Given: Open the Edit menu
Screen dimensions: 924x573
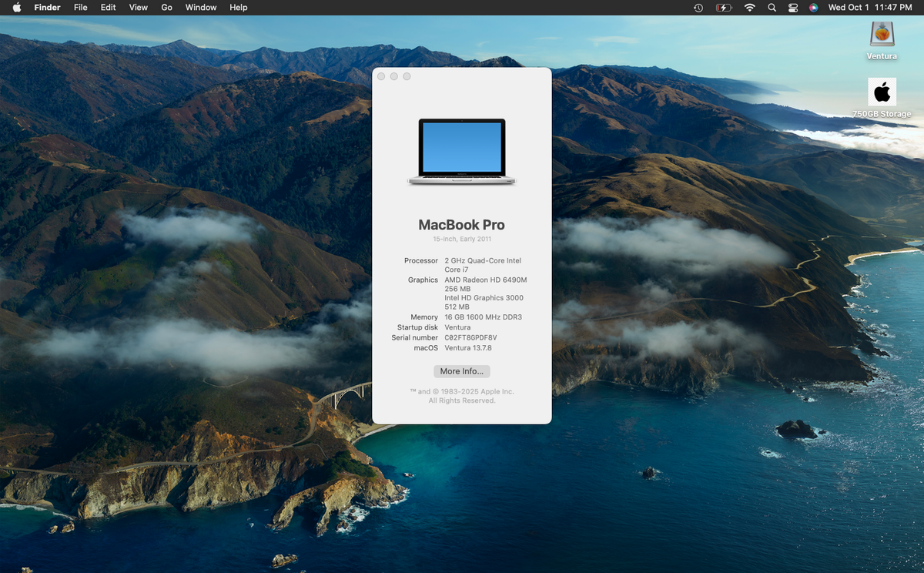Looking at the screenshot, I should pos(109,7).
